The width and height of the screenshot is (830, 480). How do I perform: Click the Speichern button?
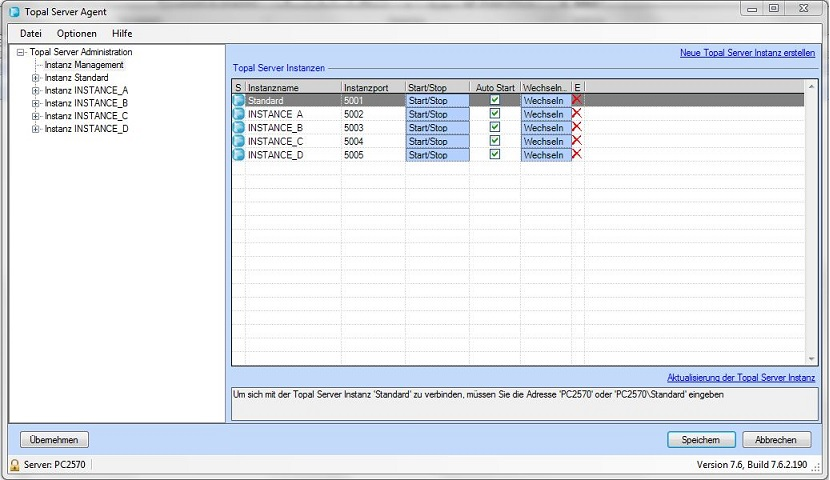[x=701, y=440]
